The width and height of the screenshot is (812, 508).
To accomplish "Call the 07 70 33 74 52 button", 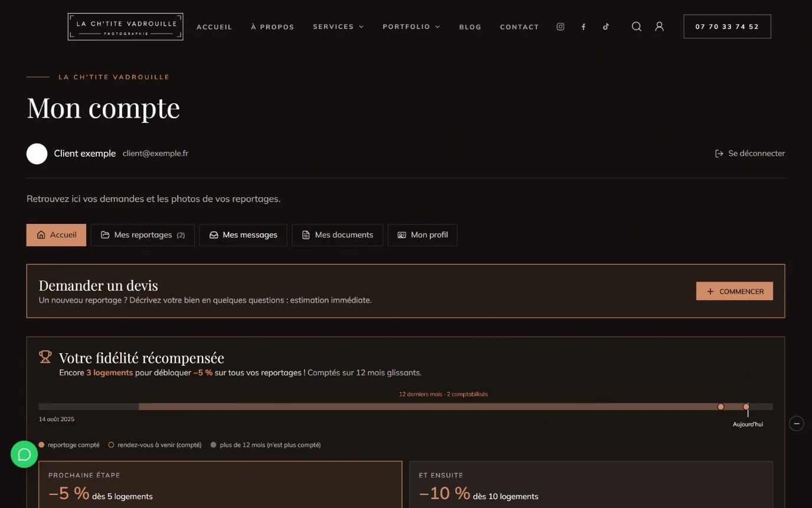I will [727, 27].
